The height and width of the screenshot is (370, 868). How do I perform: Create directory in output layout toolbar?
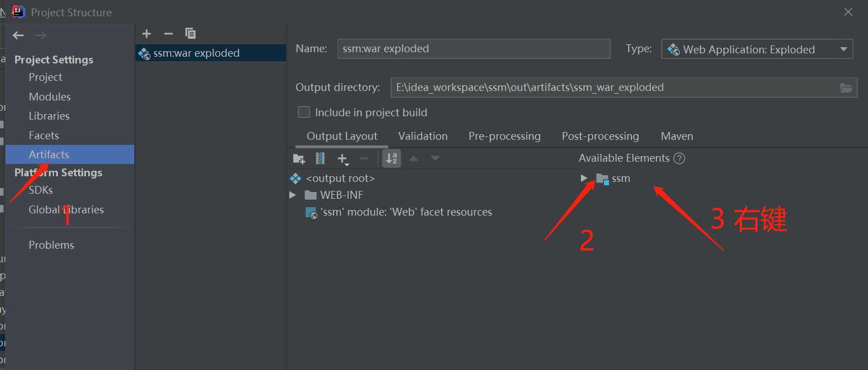point(299,159)
